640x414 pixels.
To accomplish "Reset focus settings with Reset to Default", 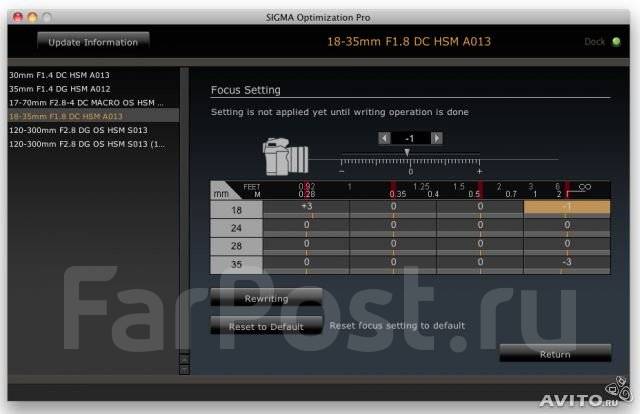I will click(266, 326).
